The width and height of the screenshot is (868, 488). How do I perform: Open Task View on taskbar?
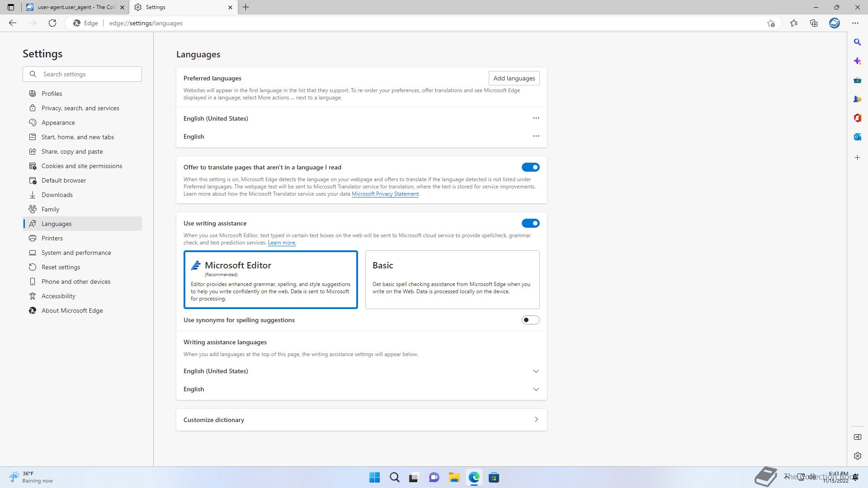[414, 478]
